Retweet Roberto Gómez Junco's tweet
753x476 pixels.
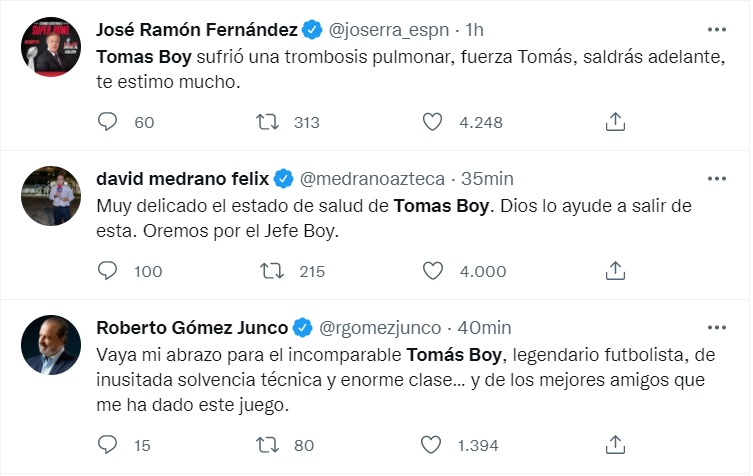[267, 445]
